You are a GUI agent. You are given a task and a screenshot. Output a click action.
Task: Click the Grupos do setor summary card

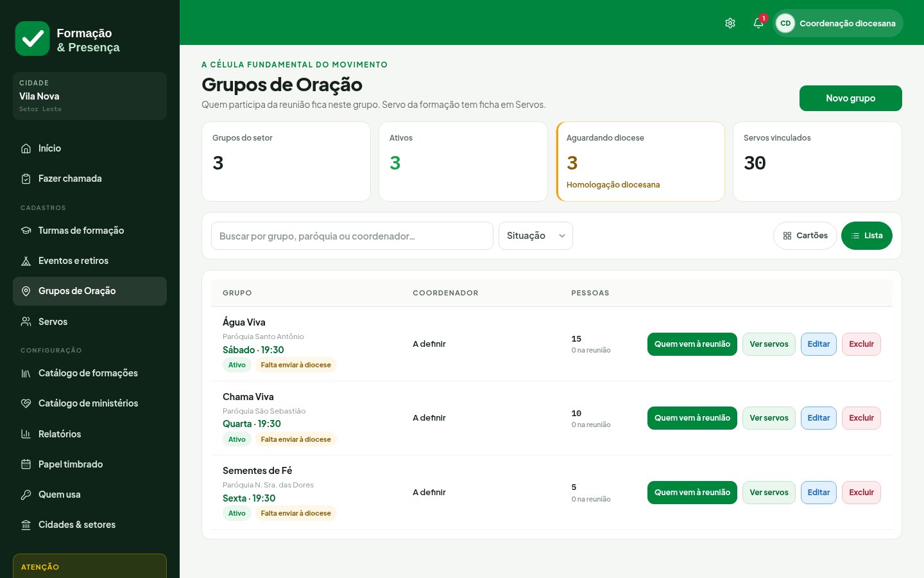tap(286, 162)
